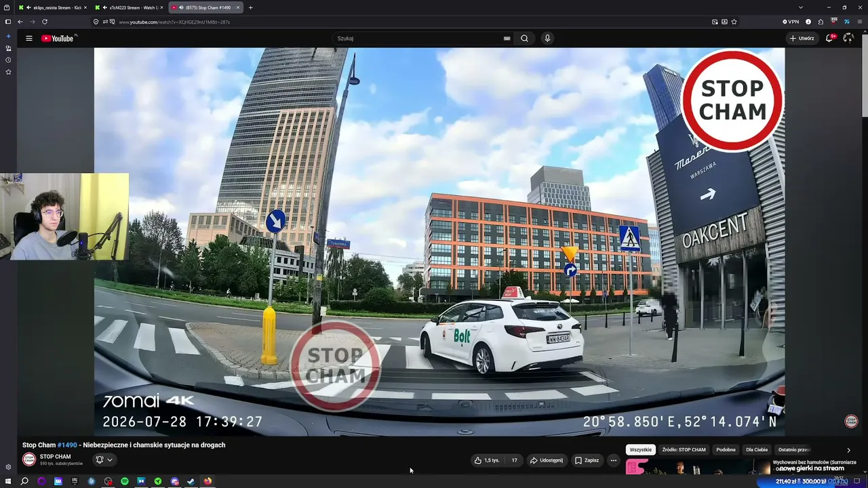
Task: Open the STOP CHAM channel name link
Action: 56,457
